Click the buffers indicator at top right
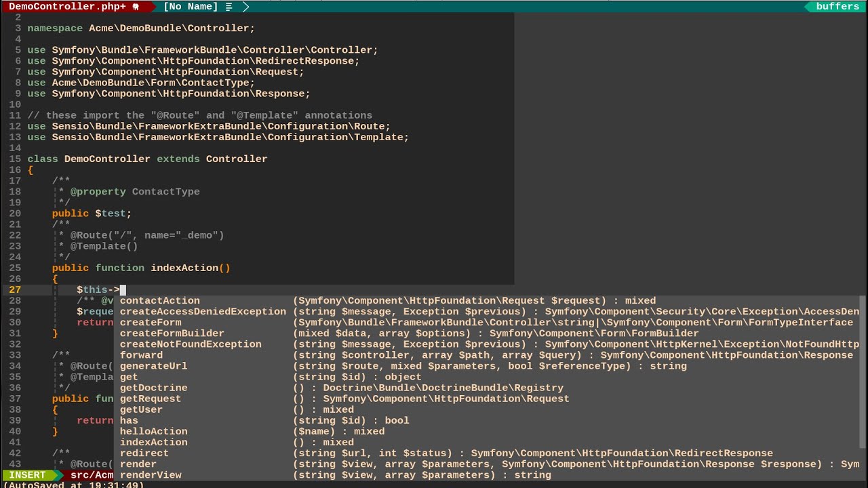The height and width of the screenshot is (488, 868). tap(837, 6)
